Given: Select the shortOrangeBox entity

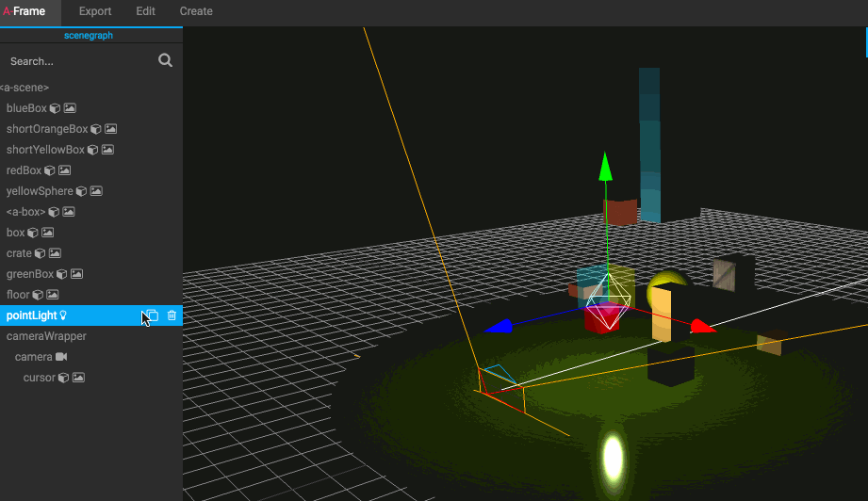Looking at the screenshot, I should pos(47,129).
